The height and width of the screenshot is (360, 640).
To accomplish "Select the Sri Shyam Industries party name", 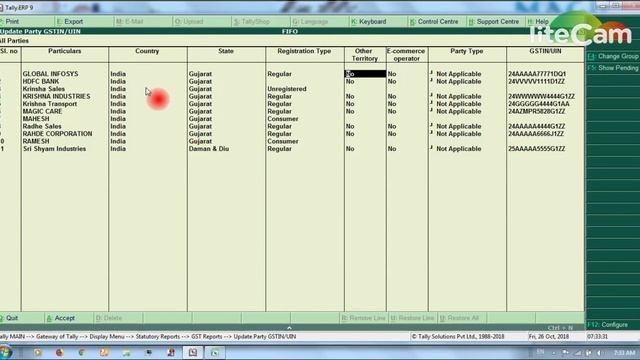I will coord(54,149).
